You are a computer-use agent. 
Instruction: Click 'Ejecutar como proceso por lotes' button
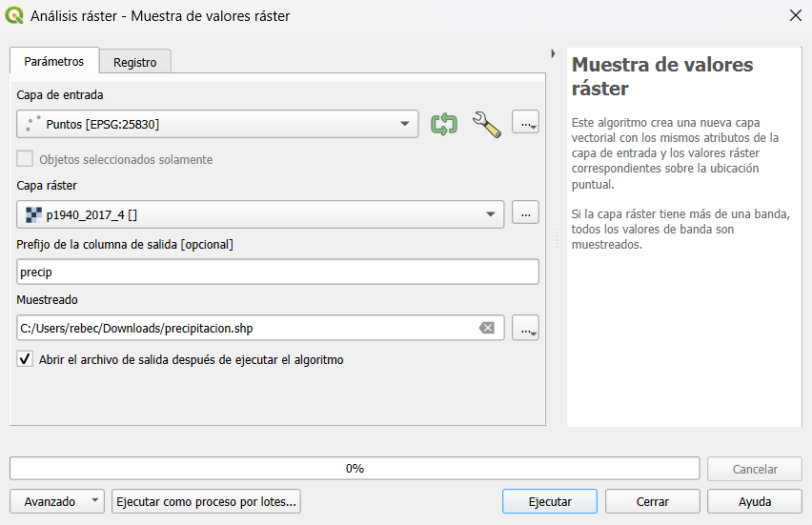206,501
